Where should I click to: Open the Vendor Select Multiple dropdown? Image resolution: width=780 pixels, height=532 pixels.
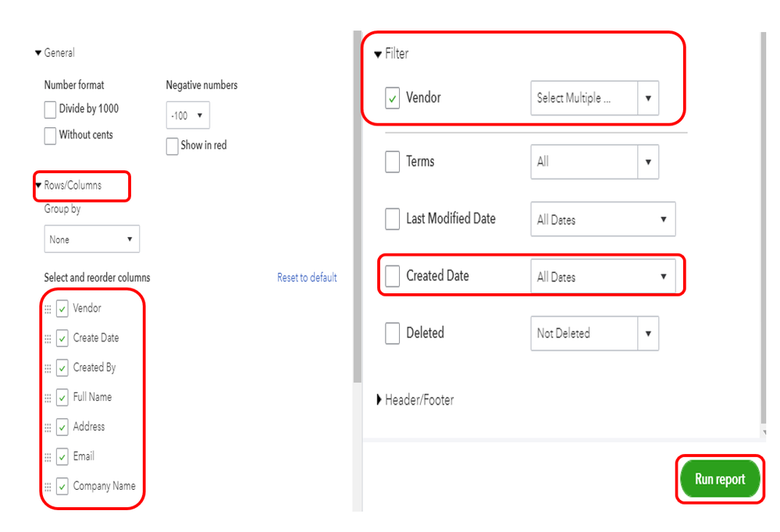click(594, 98)
